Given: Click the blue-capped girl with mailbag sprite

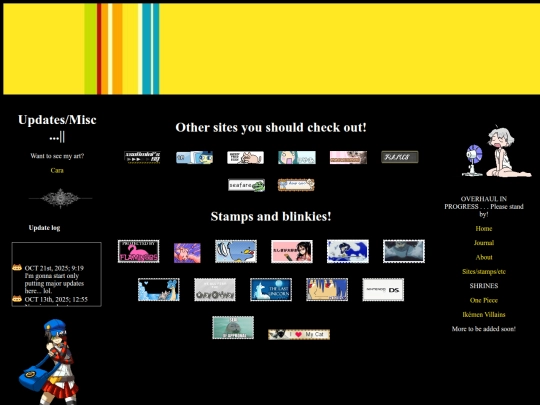Looking at the screenshot, I should click(x=48, y=362).
